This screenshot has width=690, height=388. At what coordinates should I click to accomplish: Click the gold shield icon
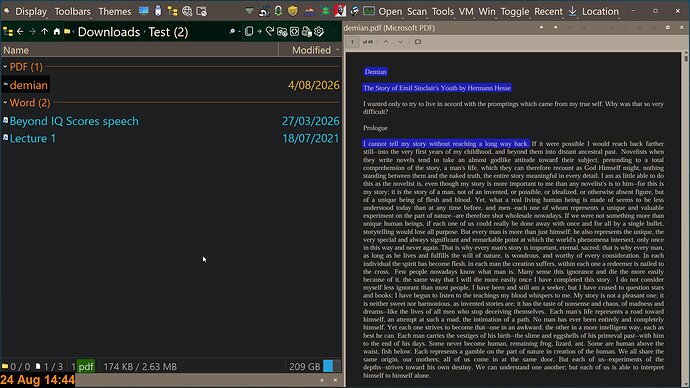pos(293,11)
